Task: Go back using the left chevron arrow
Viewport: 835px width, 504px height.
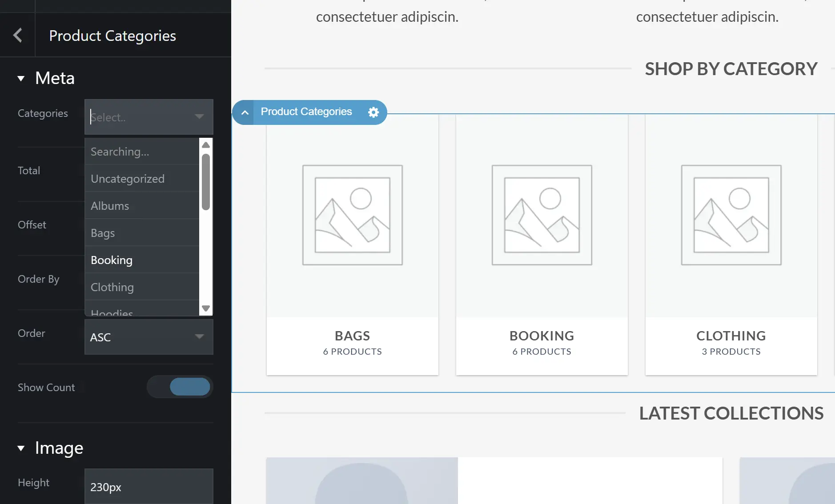Action: click(x=18, y=35)
